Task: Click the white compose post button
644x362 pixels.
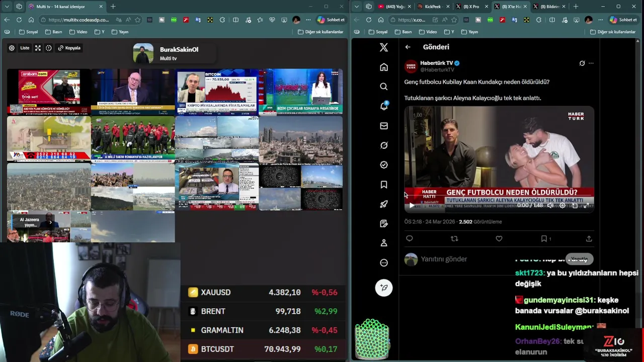Action: click(x=384, y=288)
